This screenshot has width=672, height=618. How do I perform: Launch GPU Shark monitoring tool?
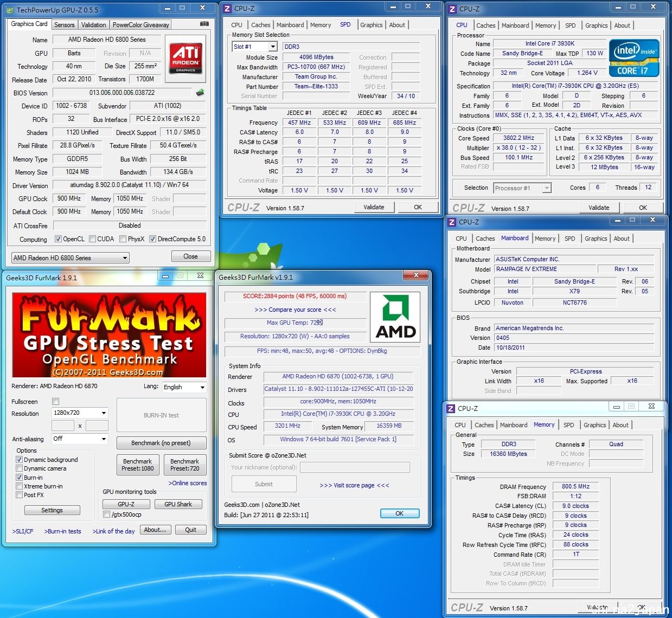pos(178,504)
